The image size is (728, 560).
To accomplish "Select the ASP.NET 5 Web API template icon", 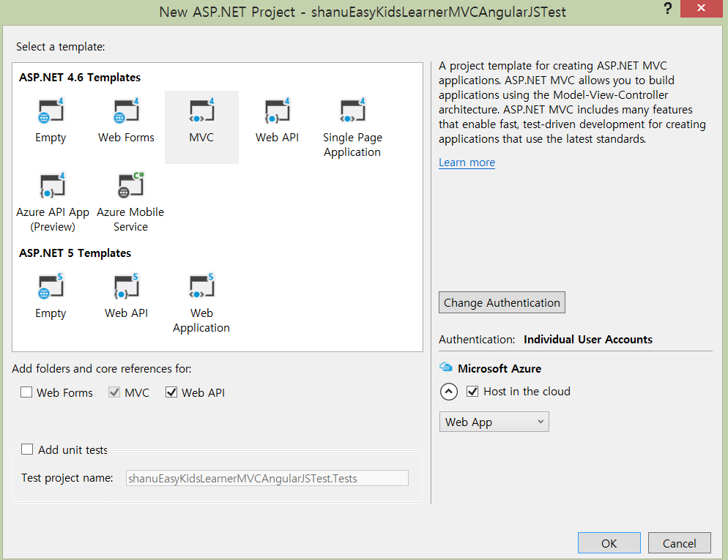I will pyautogui.click(x=126, y=286).
